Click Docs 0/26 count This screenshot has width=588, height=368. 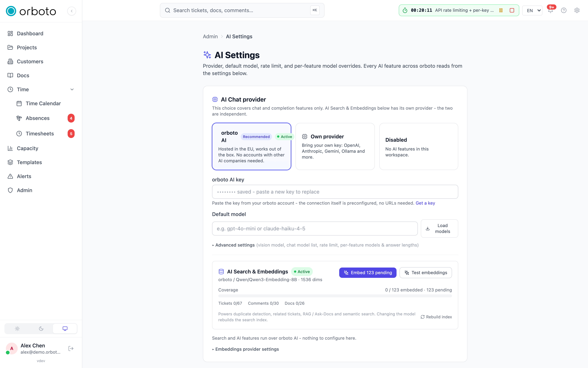(295, 303)
